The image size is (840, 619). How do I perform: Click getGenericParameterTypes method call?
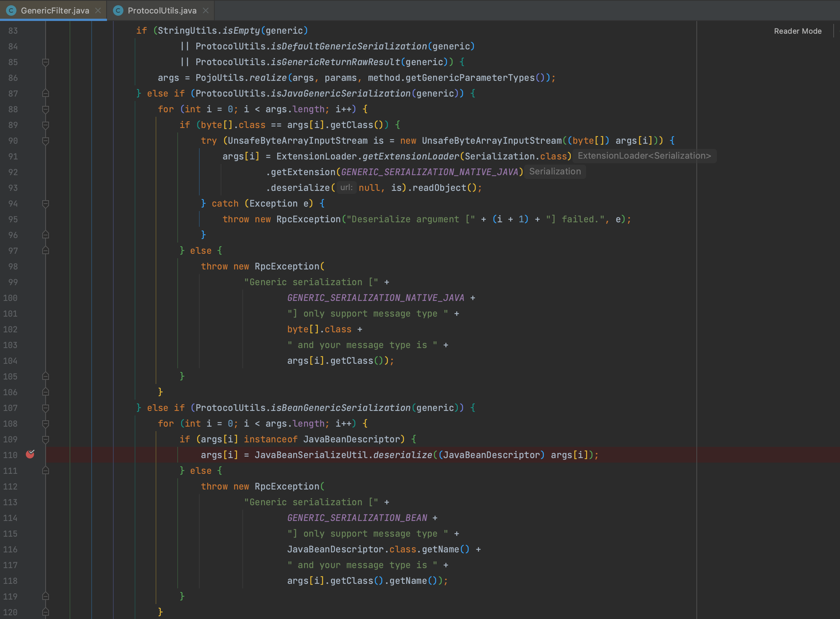pyautogui.click(x=470, y=78)
